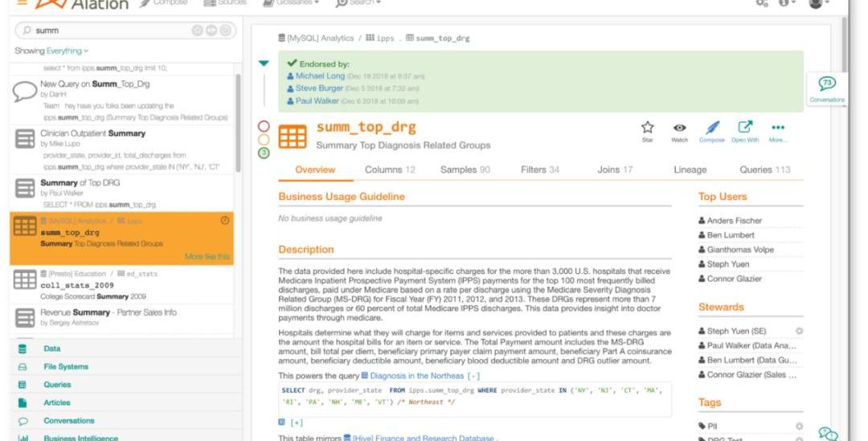
Task: Click the More like this link
Action: click(x=207, y=257)
